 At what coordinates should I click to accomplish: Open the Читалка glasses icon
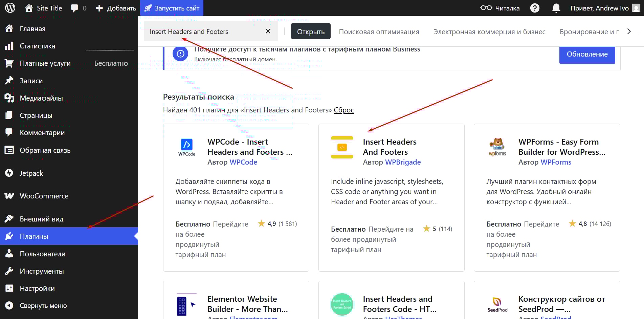point(486,8)
